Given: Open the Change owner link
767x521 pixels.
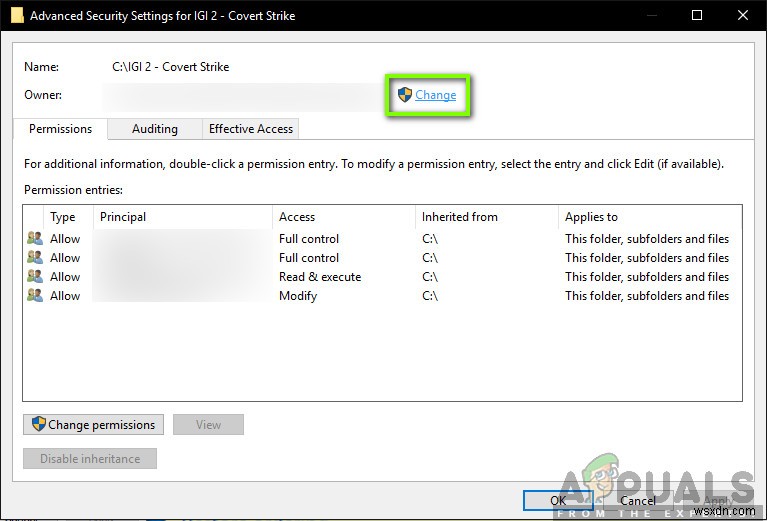Looking at the screenshot, I should click(x=435, y=95).
